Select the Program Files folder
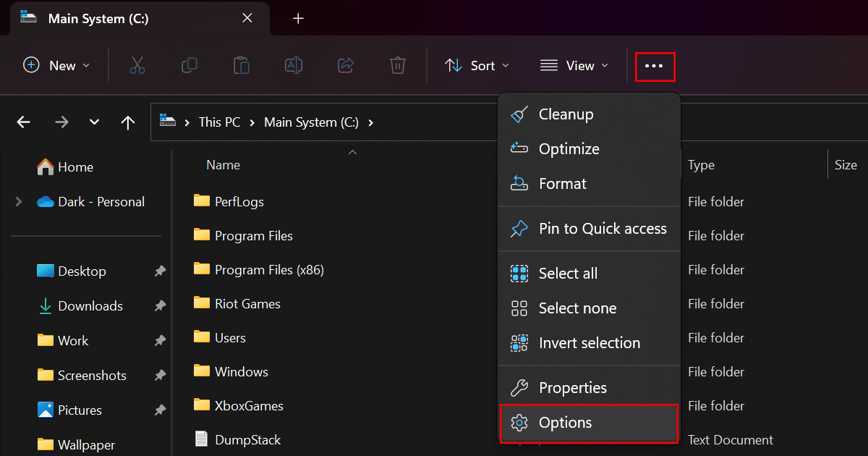868x456 pixels. point(253,236)
